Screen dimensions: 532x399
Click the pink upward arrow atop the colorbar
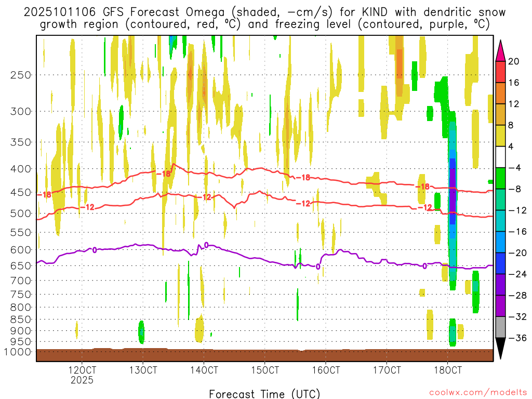[500, 51]
